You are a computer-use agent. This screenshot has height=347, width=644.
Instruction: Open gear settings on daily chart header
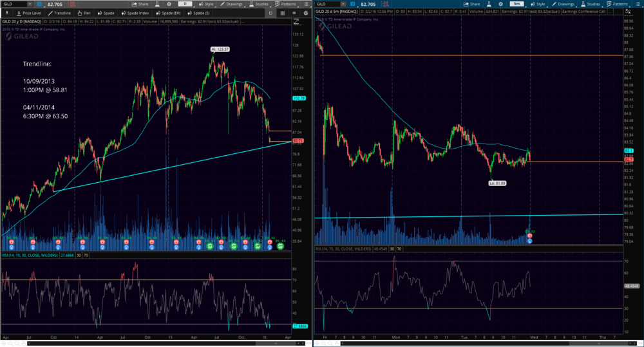point(169,4)
